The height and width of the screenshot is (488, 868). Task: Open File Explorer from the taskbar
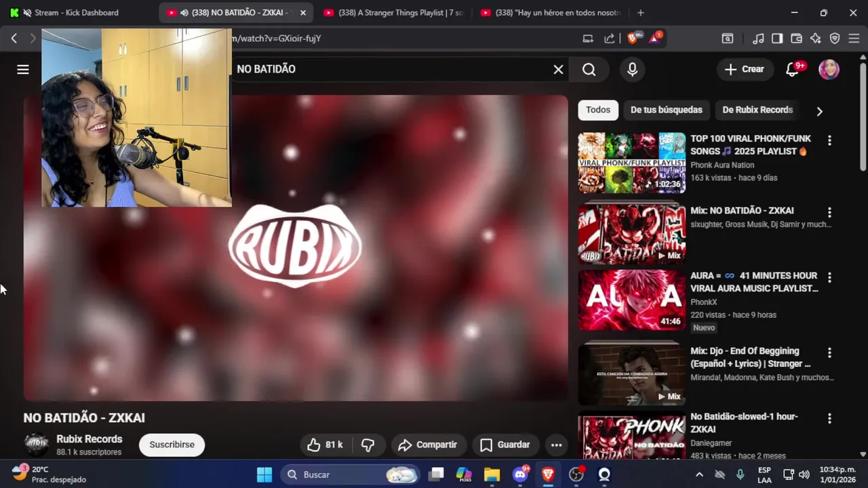click(x=492, y=474)
